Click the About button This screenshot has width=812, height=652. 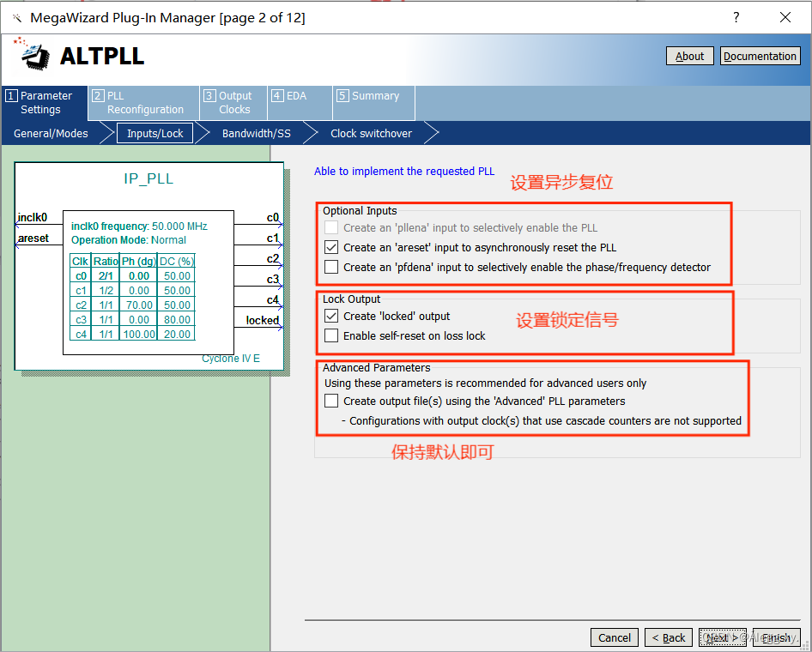click(689, 56)
